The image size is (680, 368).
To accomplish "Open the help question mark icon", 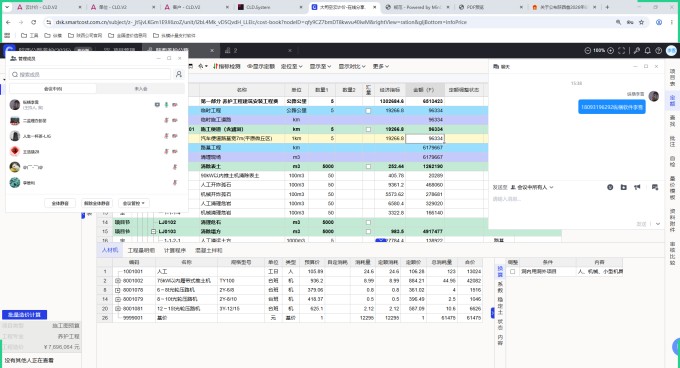I will 658,51.
